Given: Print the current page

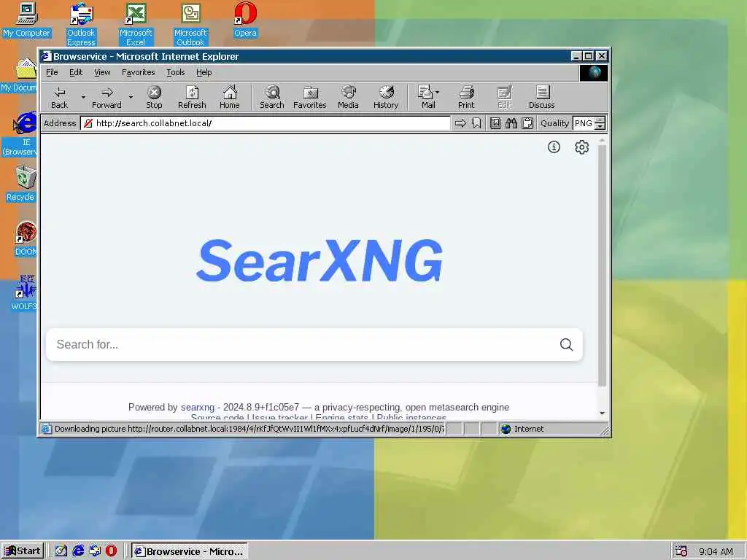Looking at the screenshot, I should [x=466, y=97].
